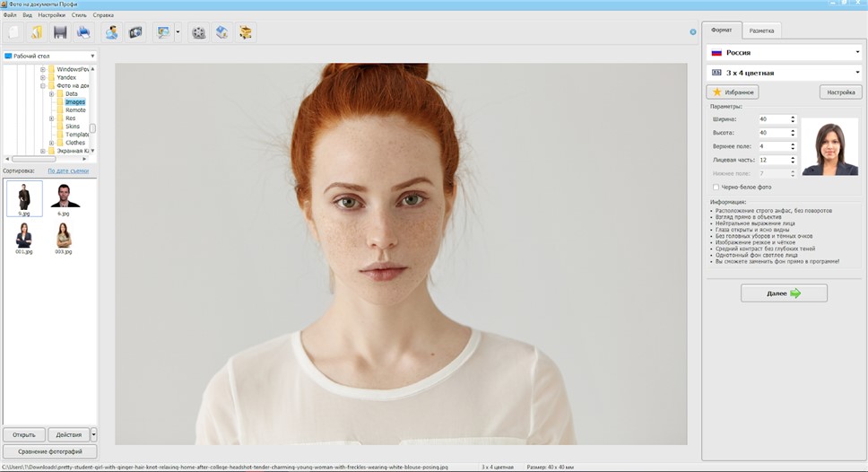Click the Skins folder icon in tree

point(60,127)
